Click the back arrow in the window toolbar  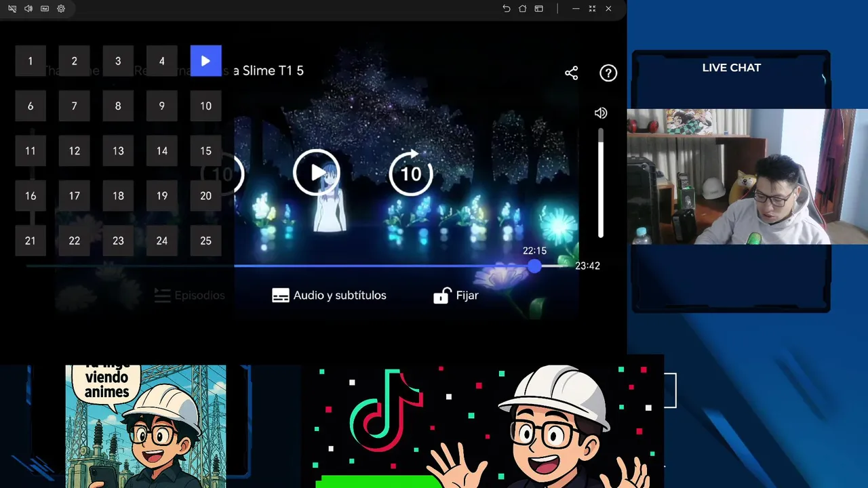pos(506,9)
